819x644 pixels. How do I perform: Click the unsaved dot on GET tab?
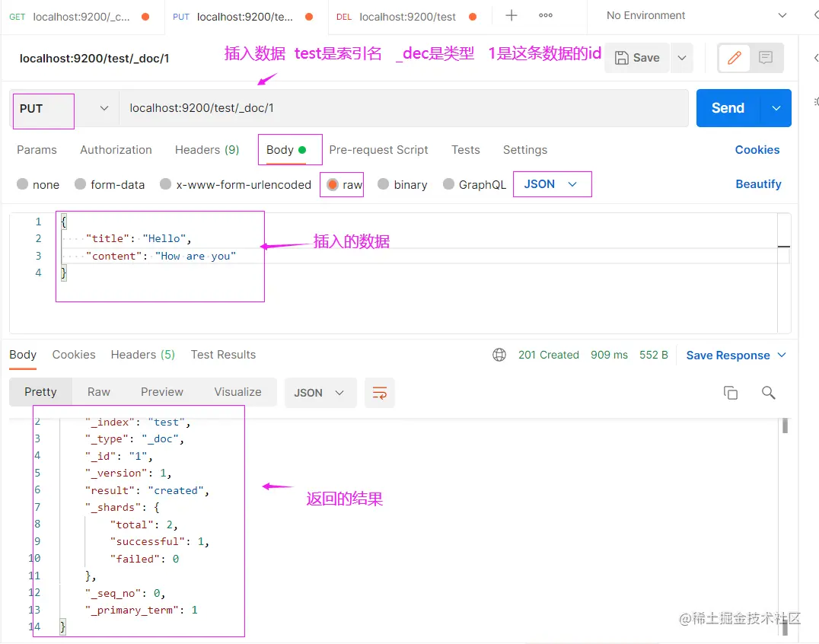pos(145,17)
